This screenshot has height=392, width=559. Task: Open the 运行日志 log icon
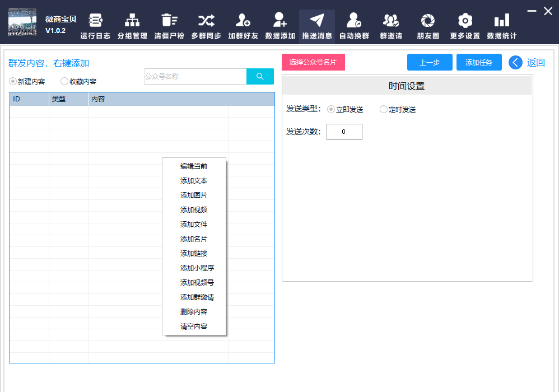95,21
